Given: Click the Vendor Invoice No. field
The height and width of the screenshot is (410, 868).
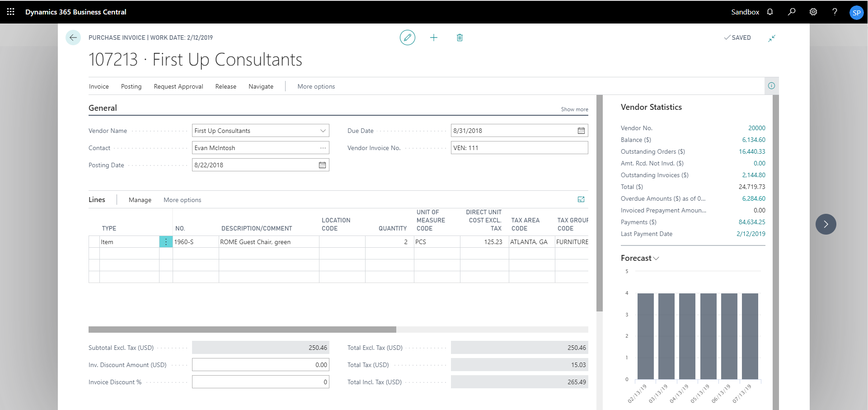Looking at the screenshot, I should pos(519,148).
